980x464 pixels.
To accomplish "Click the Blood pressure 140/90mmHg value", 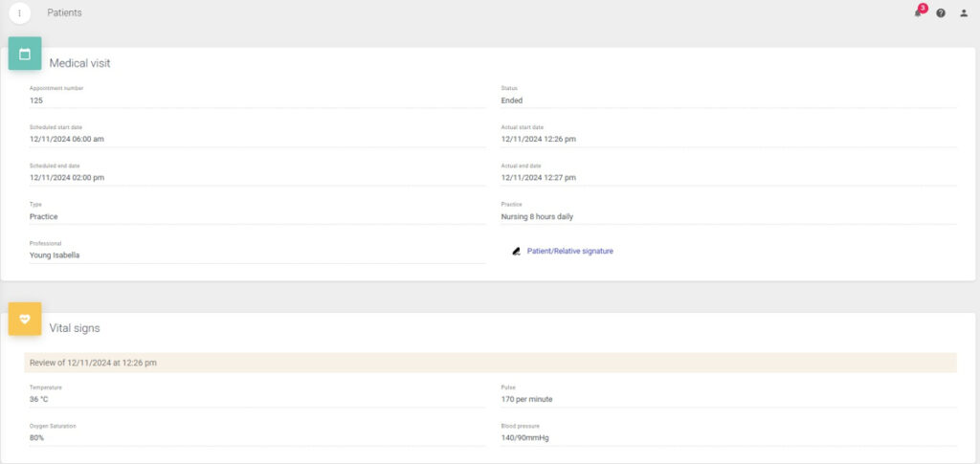I will pos(524,437).
